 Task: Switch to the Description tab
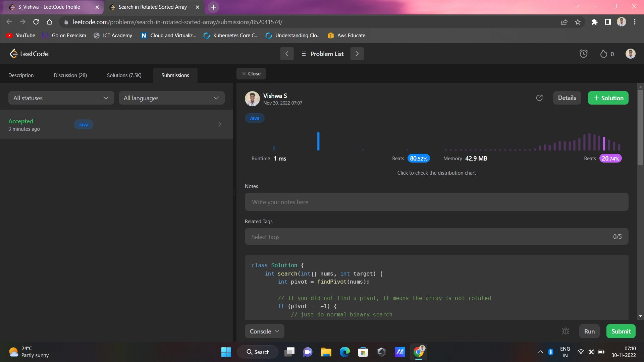pyautogui.click(x=21, y=75)
